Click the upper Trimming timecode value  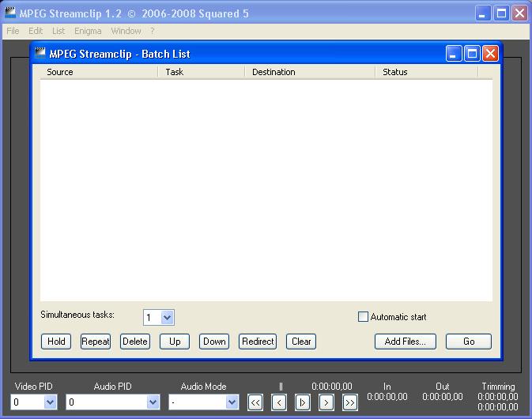pos(498,397)
